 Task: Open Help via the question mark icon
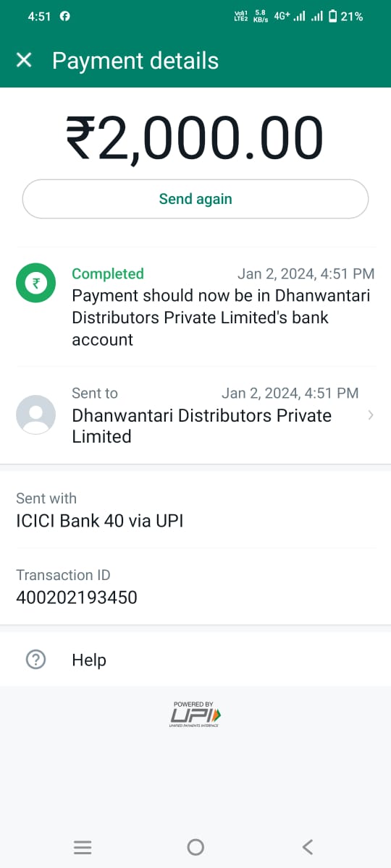coord(35,660)
